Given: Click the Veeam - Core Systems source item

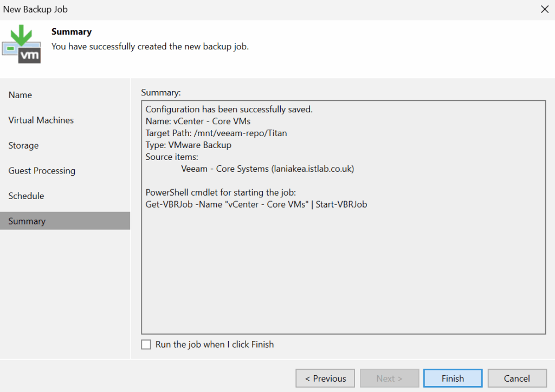Looking at the screenshot, I should click(x=268, y=169).
